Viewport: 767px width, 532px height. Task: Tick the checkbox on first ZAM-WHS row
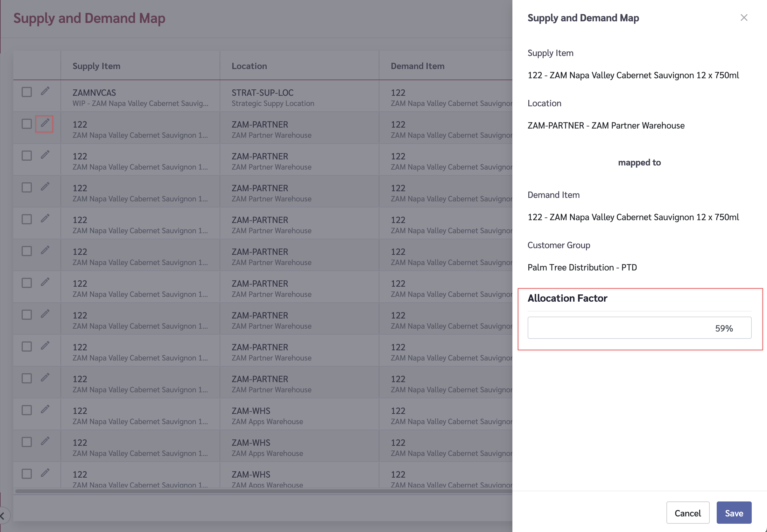point(27,410)
